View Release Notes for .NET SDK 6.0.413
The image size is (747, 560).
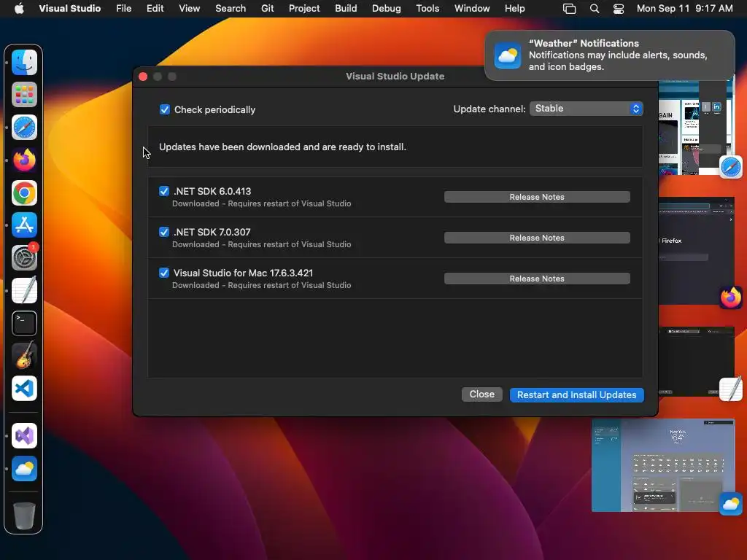[x=537, y=197]
